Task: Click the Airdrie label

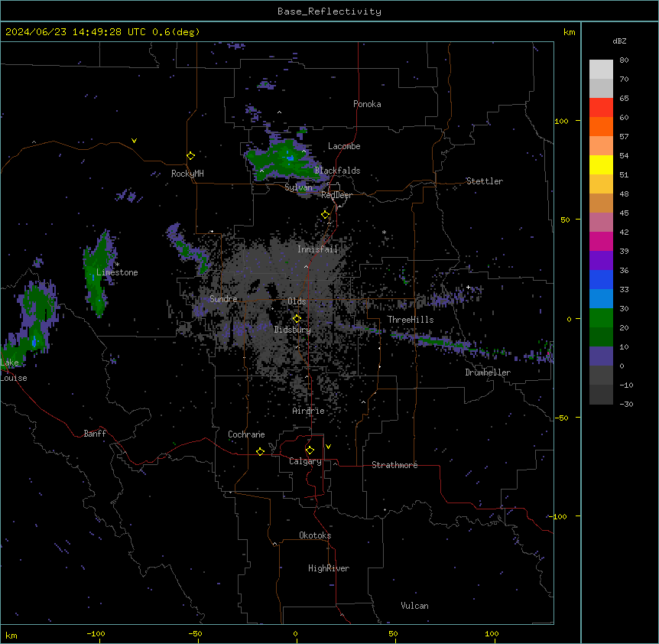Action: [x=308, y=411]
